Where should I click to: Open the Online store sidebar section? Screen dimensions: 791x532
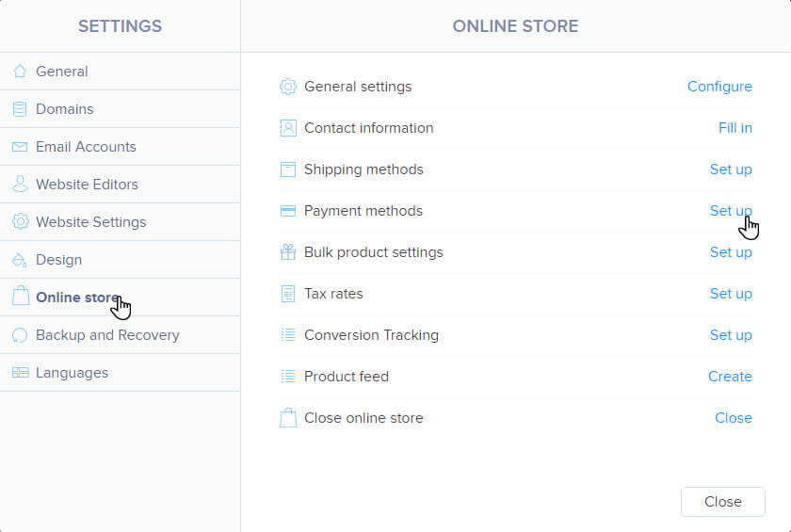point(77,298)
